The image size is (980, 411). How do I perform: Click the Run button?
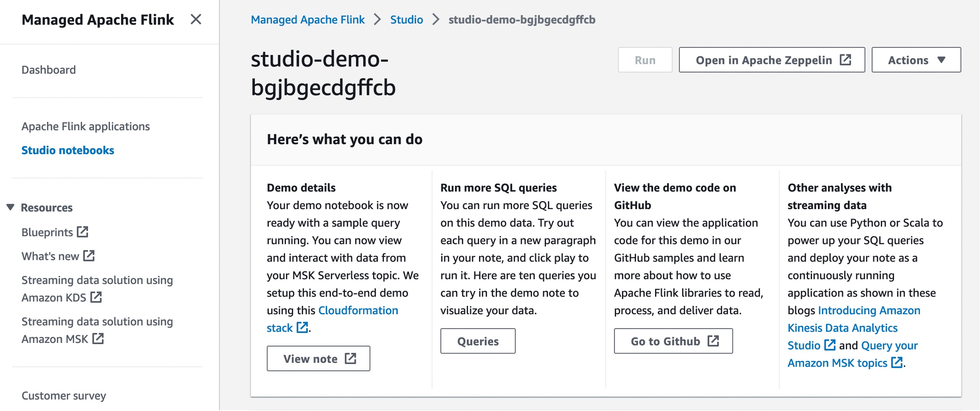645,60
